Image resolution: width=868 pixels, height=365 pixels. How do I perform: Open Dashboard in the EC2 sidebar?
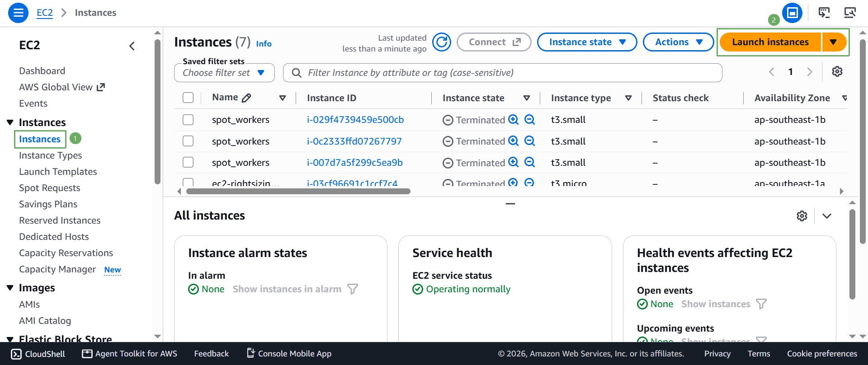pos(42,71)
